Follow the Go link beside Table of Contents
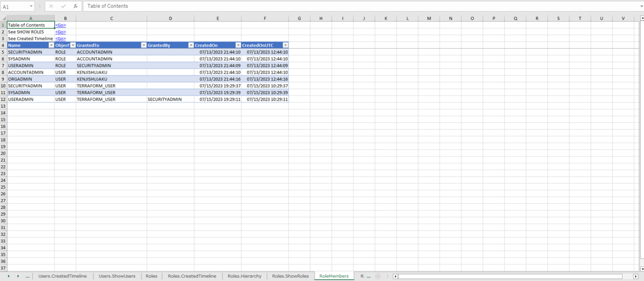The image size is (644, 281). 61,25
